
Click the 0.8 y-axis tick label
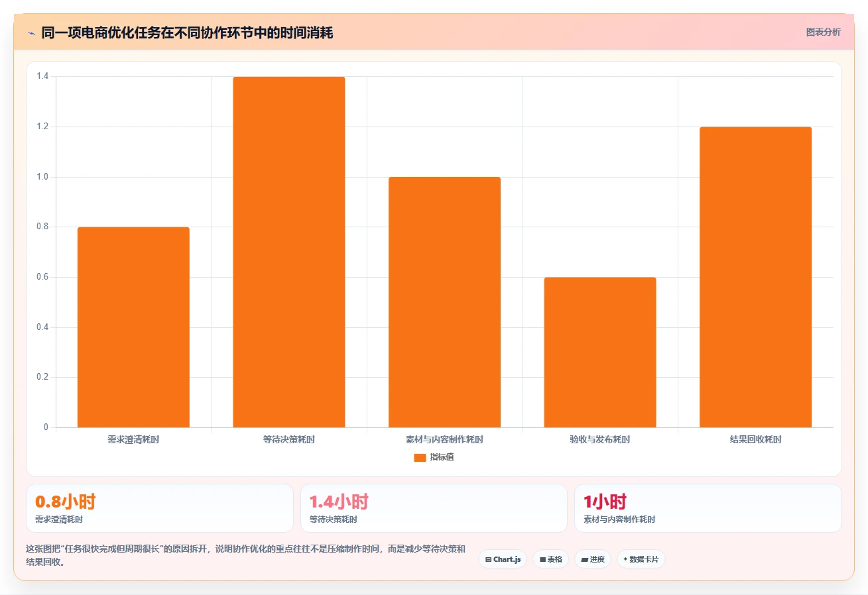pos(42,227)
